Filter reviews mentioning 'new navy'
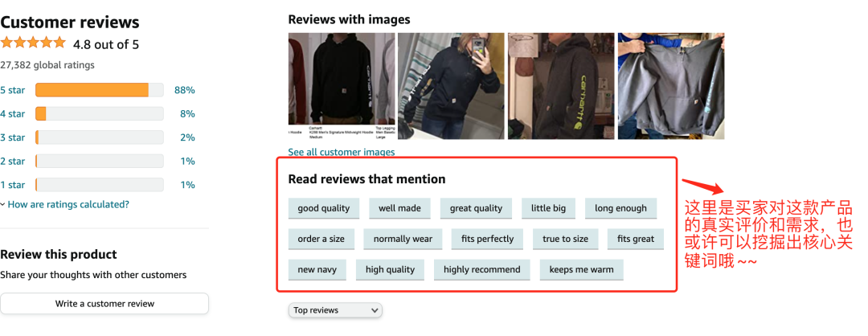 point(317,269)
